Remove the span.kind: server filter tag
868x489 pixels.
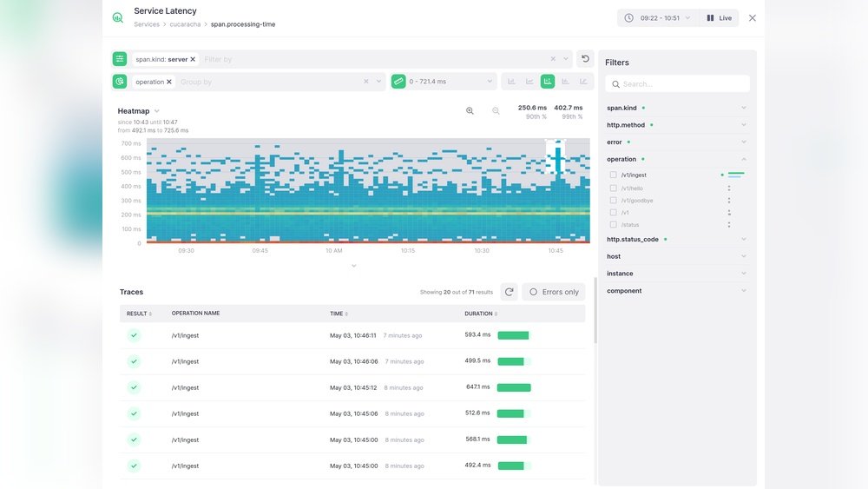coord(193,59)
